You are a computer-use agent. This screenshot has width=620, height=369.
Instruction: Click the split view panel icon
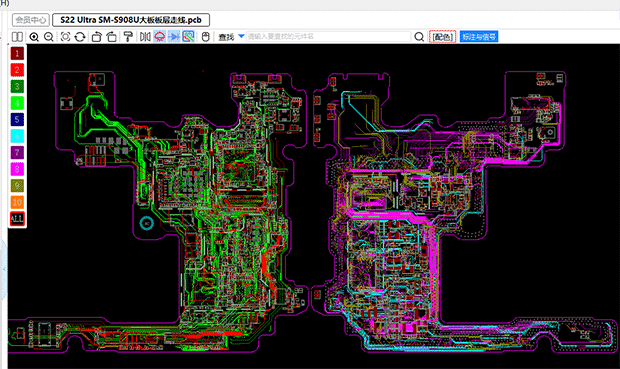(x=17, y=37)
